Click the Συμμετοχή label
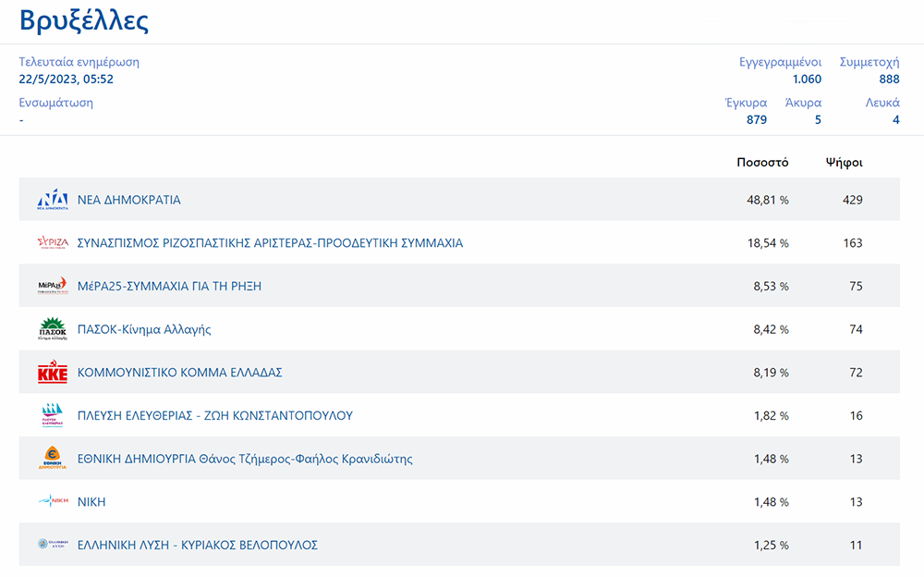 click(x=869, y=62)
